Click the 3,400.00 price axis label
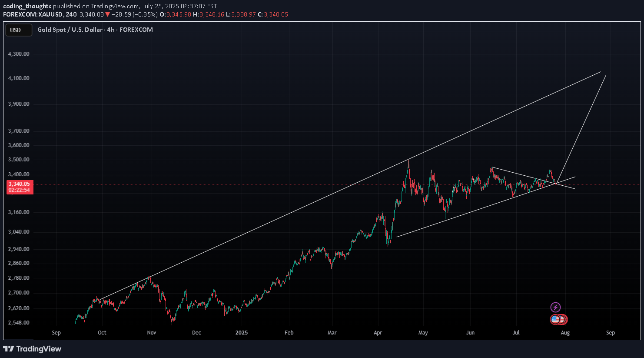644x358 pixels. (19, 174)
